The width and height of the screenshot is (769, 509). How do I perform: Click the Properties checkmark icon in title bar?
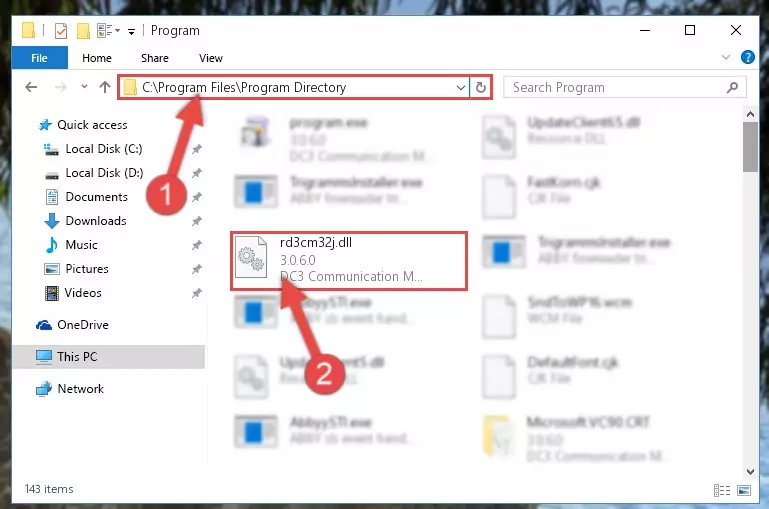point(61,31)
